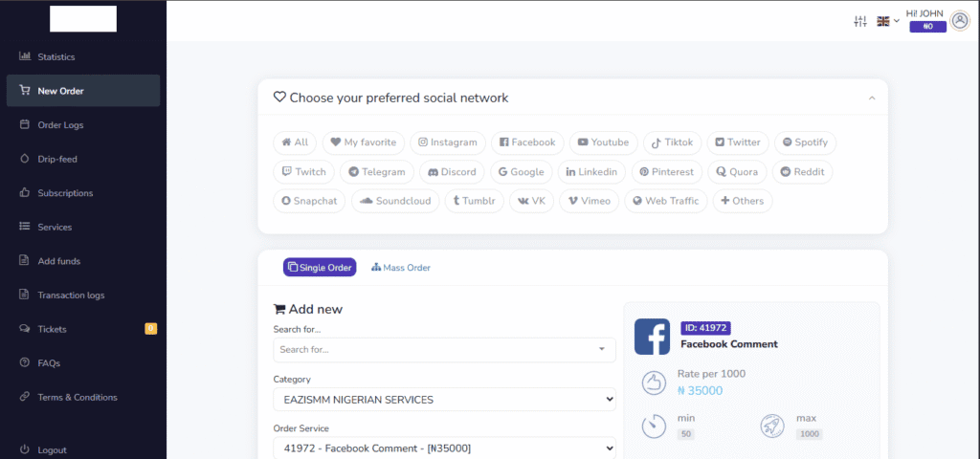Viewport: 980px width, 459px height.
Task: Log out via Logout link
Action: [x=83, y=449]
